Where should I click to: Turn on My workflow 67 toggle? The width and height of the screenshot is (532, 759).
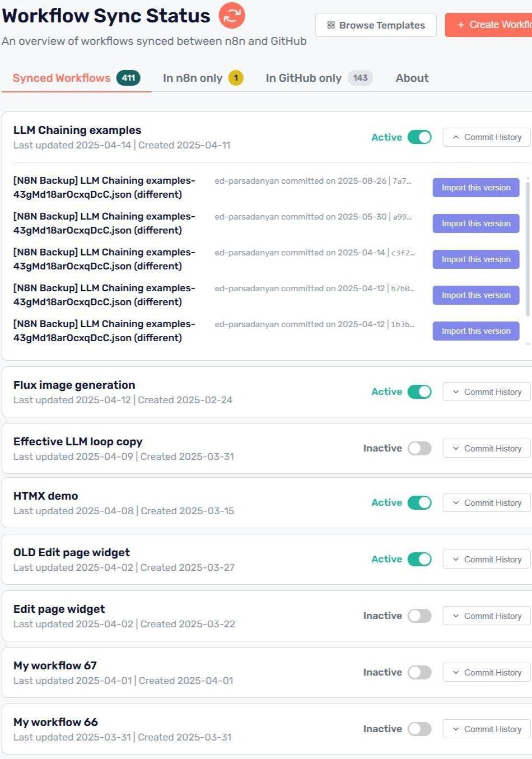click(x=419, y=672)
